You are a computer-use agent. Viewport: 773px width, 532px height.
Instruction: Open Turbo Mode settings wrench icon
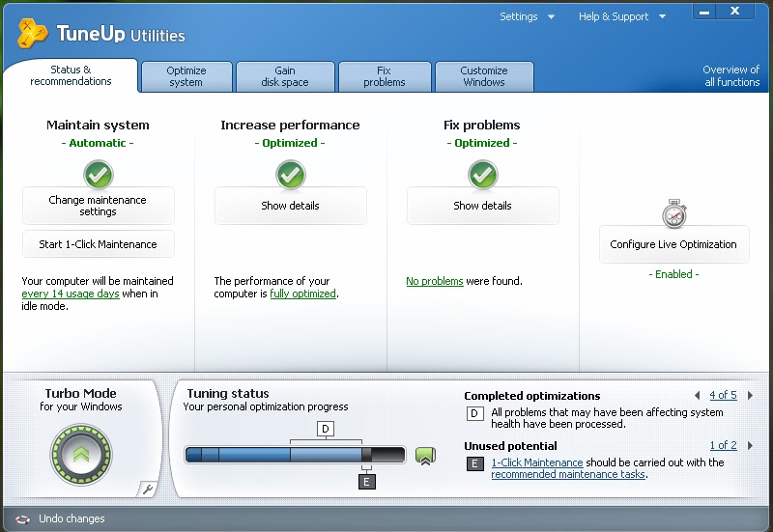pyautogui.click(x=148, y=489)
